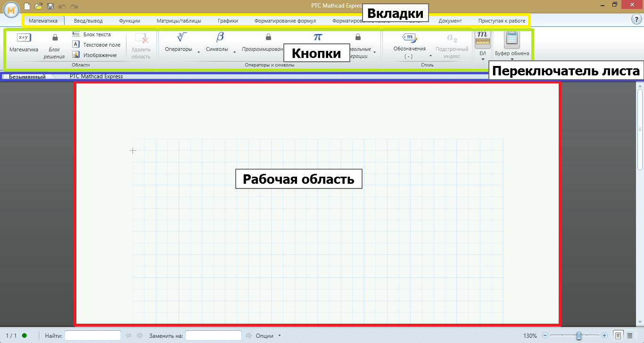This screenshot has width=644, height=343.
Task: Click the replace arrow after Заменить на field
Action: (249, 336)
